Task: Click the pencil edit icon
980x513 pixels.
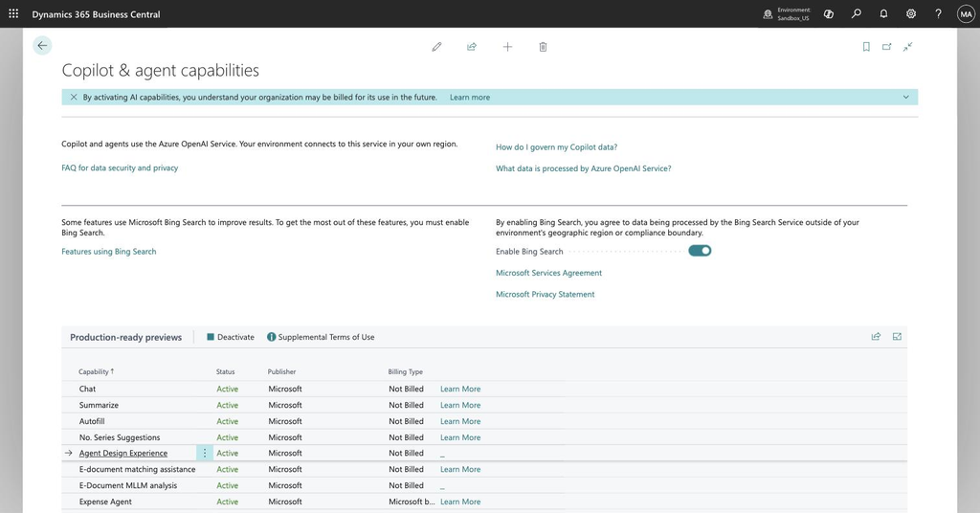Action: tap(436, 47)
